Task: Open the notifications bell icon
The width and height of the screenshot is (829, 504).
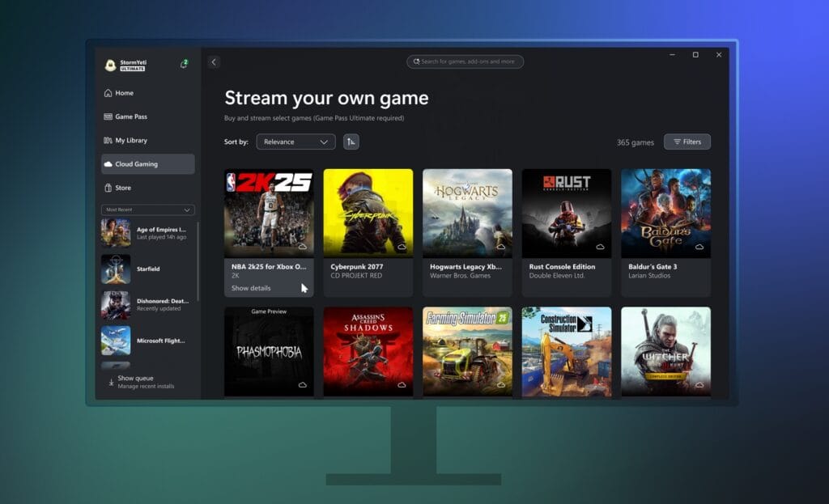Action: pyautogui.click(x=184, y=64)
